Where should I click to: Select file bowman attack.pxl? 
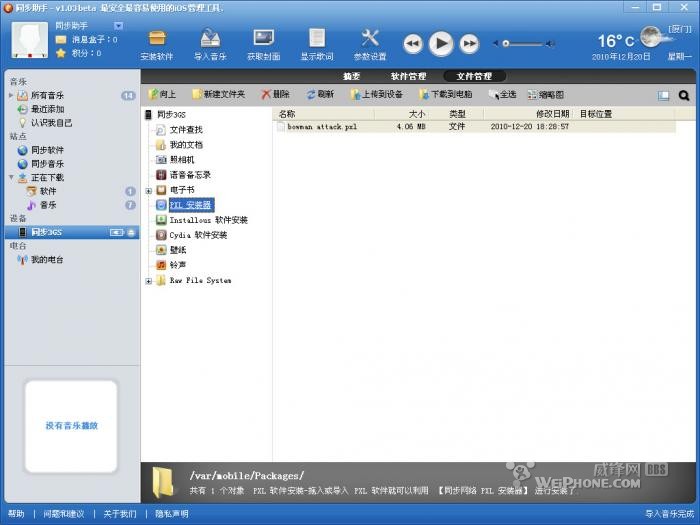tap(322, 127)
